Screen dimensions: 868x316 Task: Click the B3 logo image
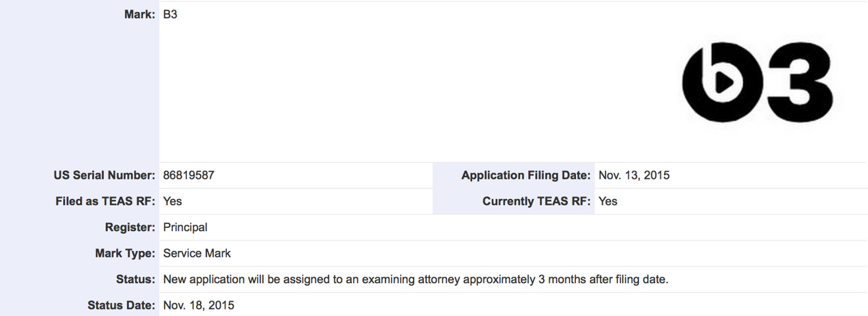pos(758,82)
